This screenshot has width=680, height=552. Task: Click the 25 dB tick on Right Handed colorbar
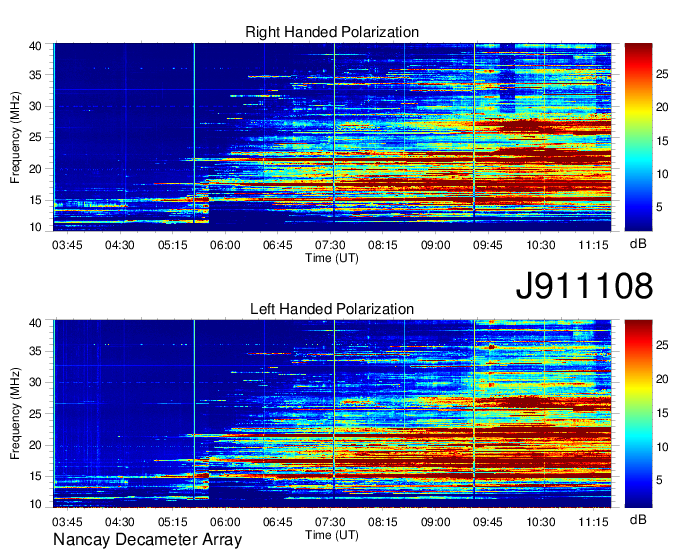[662, 75]
